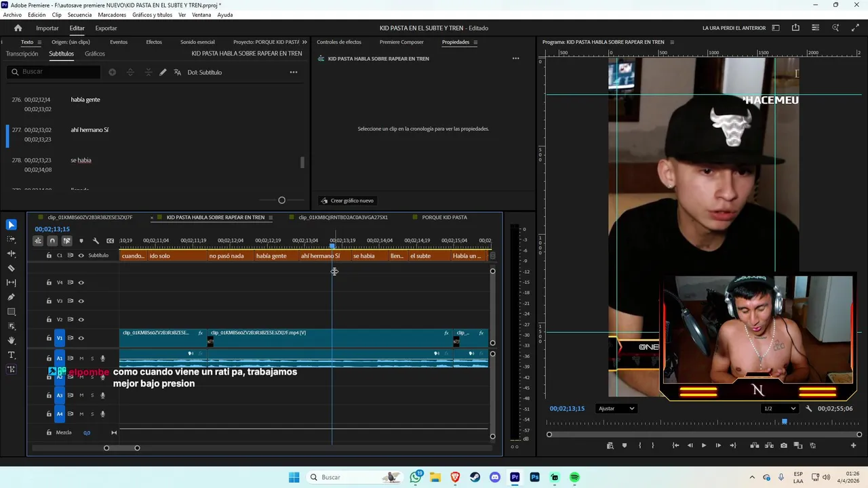Open KID PASTA HABLA sequence tab menu
The height and width of the screenshot is (488, 868).
(x=271, y=218)
